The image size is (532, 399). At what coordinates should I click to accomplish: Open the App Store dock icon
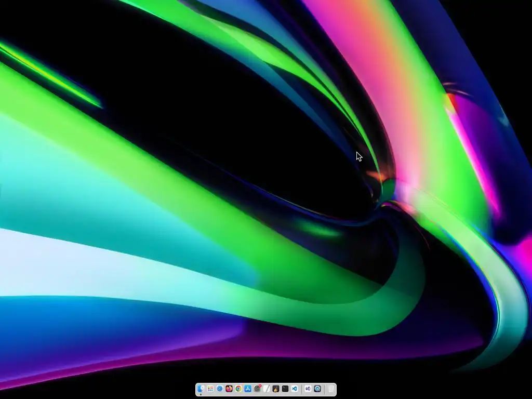tap(248, 389)
